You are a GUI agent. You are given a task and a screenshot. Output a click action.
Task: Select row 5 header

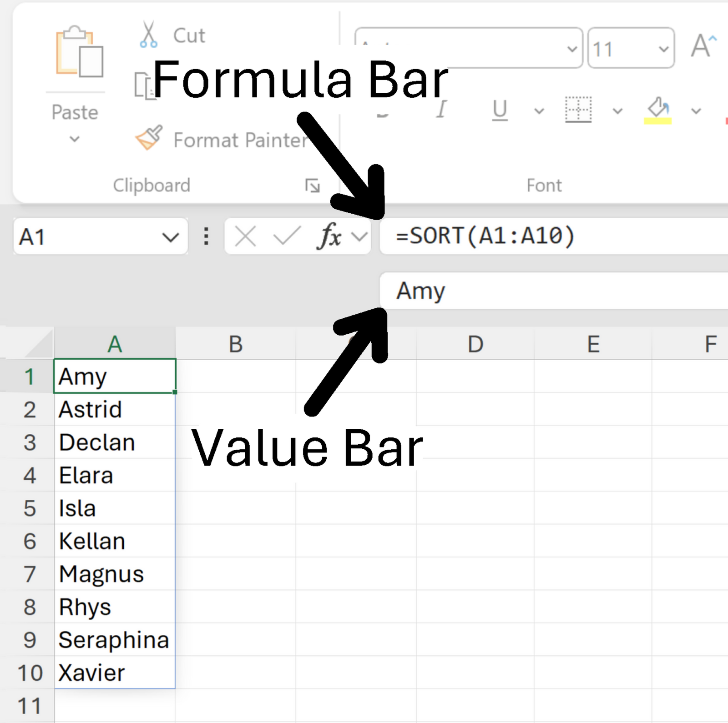click(29, 508)
